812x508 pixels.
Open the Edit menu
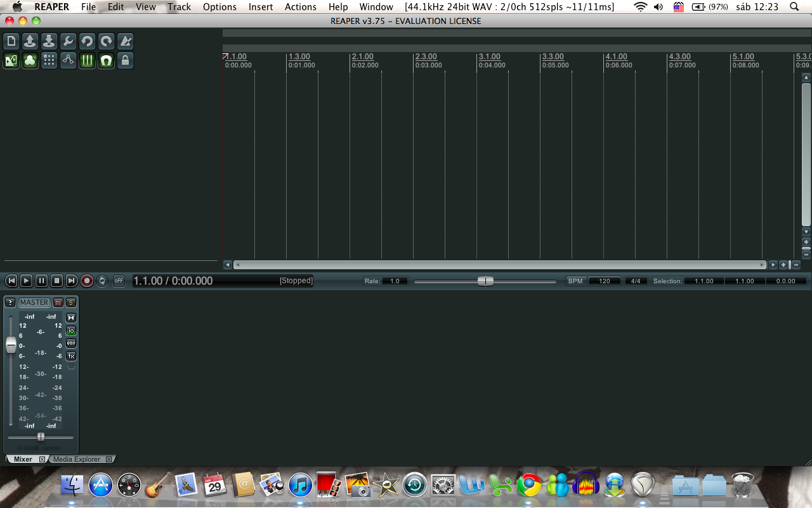pyautogui.click(x=115, y=7)
